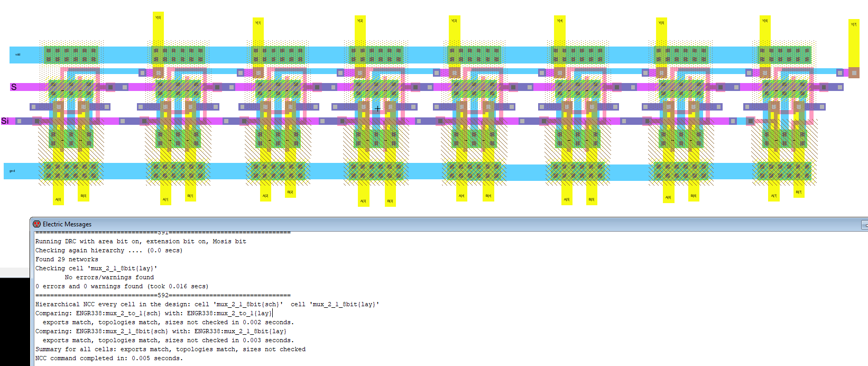Select the vdd export label
This screenshot has width=868, height=366.
17,54
